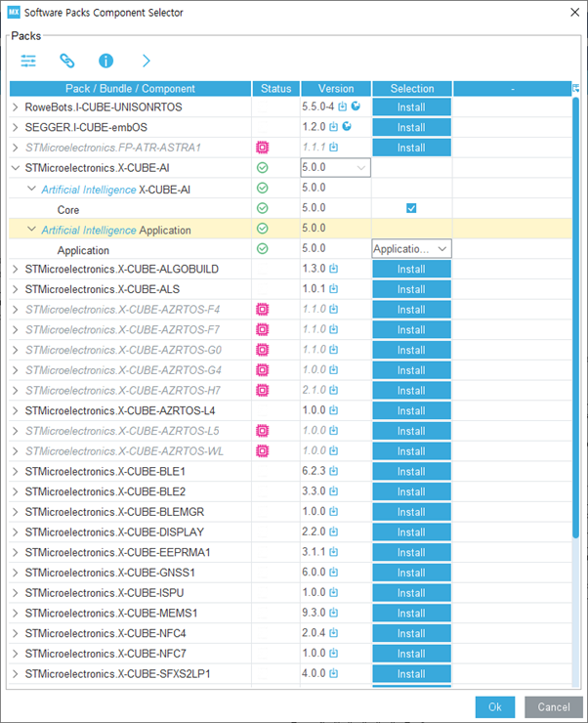Viewport: 588px width, 723px height.
Task: Close the Software Packs Component Selector window
Action: pyautogui.click(x=574, y=12)
